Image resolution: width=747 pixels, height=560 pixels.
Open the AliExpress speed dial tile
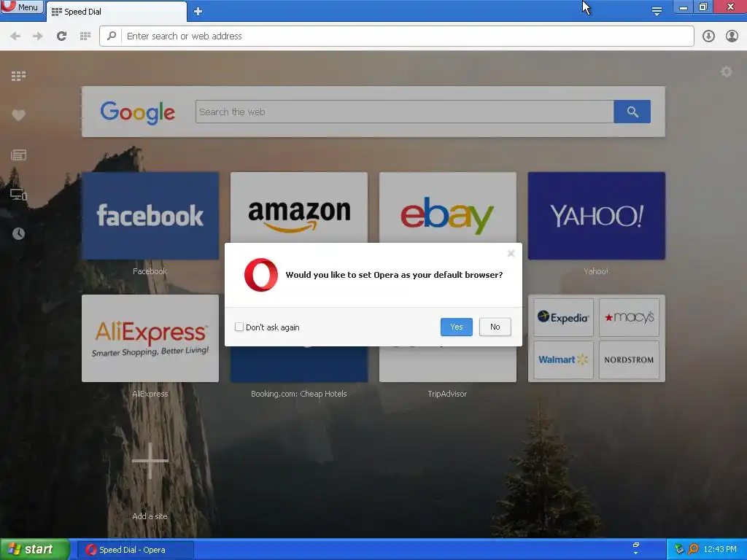click(x=150, y=338)
